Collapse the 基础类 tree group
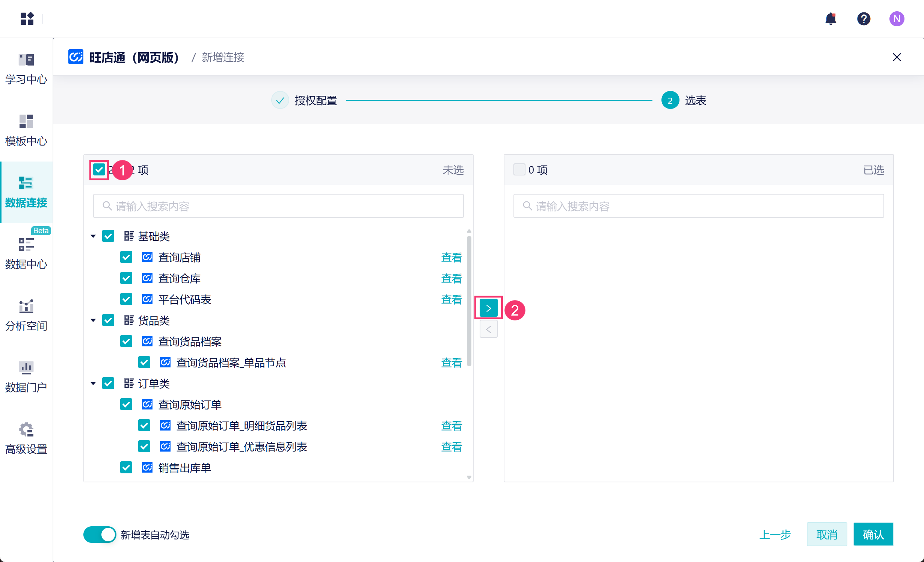The height and width of the screenshot is (562, 924). click(x=93, y=236)
